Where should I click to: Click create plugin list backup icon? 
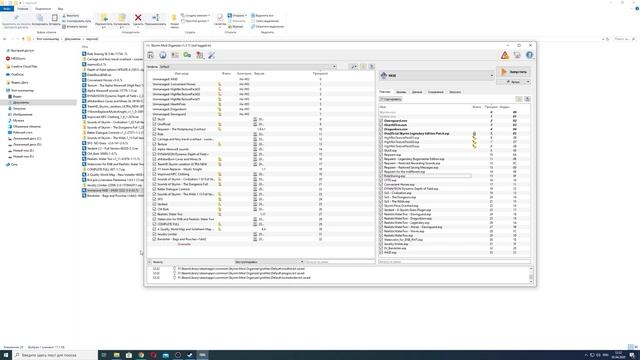(527, 99)
